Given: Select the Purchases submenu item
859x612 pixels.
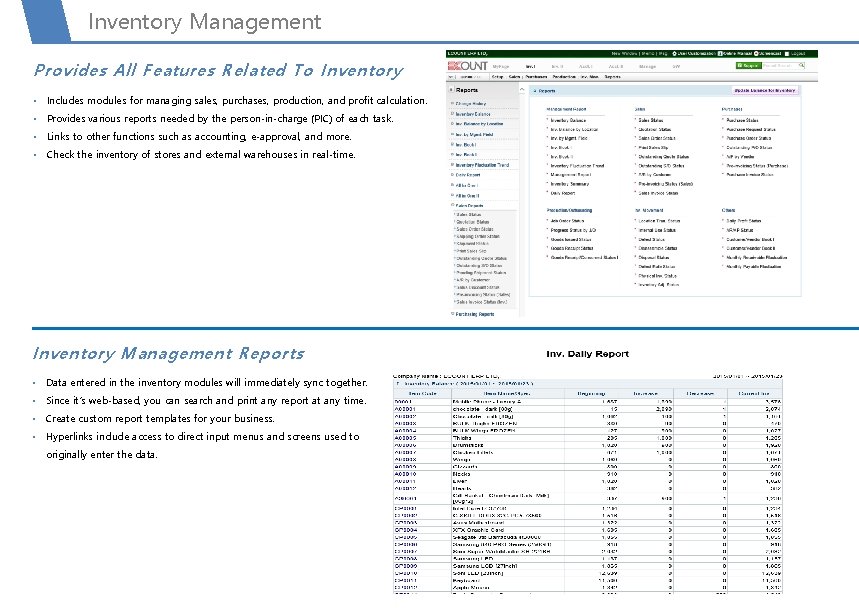Looking at the screenshot, I should 536,77.
